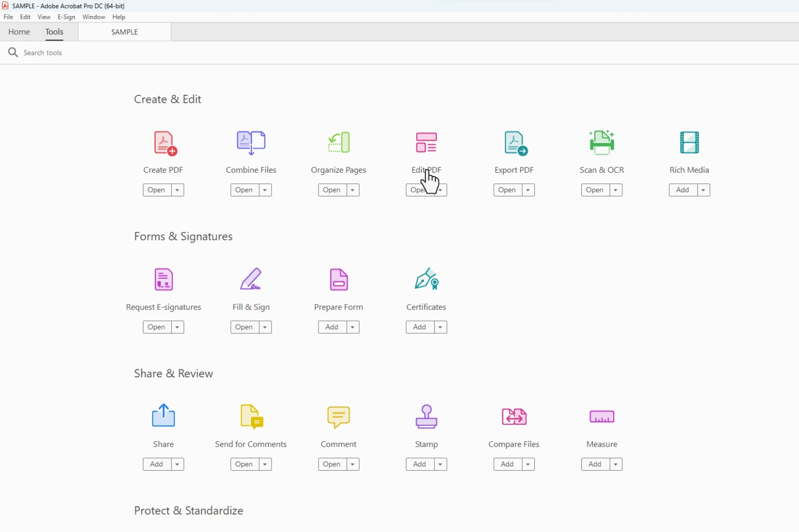Expand the Combine Files dropdown arrow
The image size is (799, 532).
click(x=266, y=190)
